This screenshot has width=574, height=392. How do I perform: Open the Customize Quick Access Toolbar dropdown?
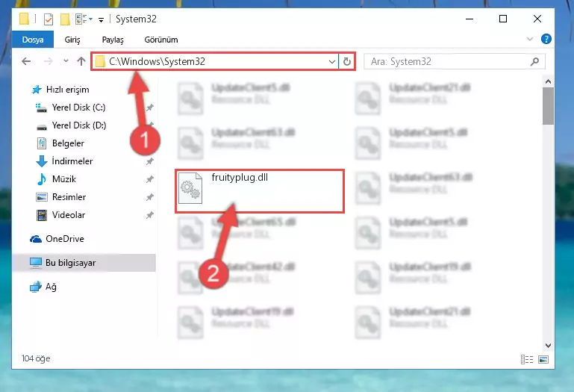101,19
